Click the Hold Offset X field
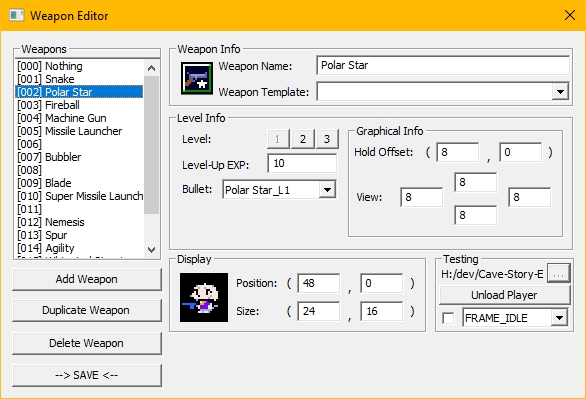586x399 pixels. tap(457, 152)
